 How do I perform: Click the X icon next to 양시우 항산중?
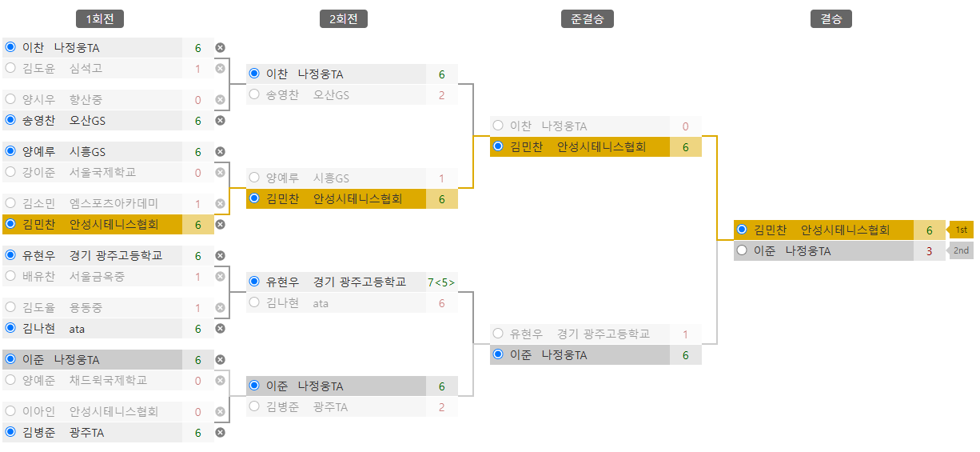point(221,100)
